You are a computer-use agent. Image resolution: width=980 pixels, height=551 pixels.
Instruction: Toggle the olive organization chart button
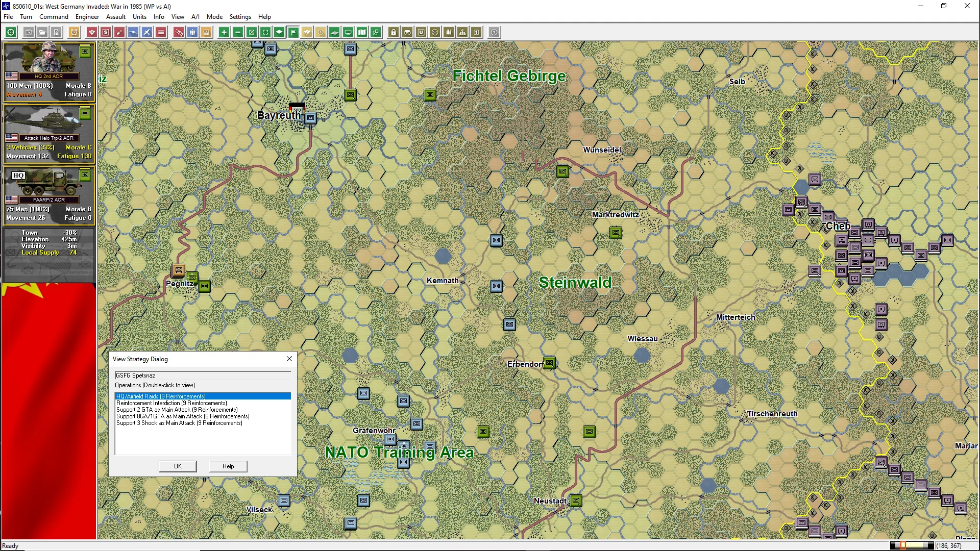coord(462,32)
